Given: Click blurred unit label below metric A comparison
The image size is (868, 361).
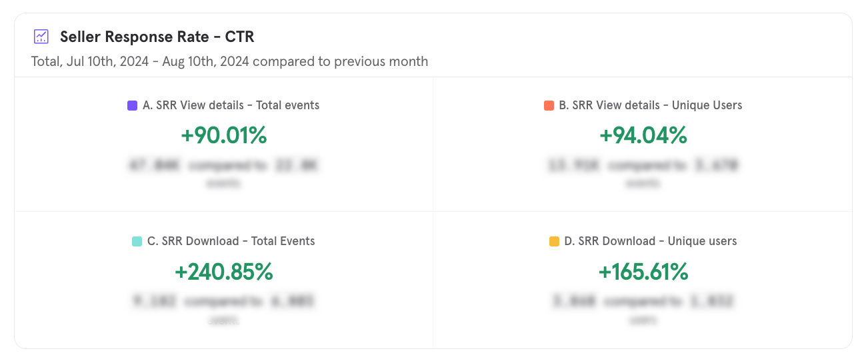Looking at the screenshot, I should point(224,183).
